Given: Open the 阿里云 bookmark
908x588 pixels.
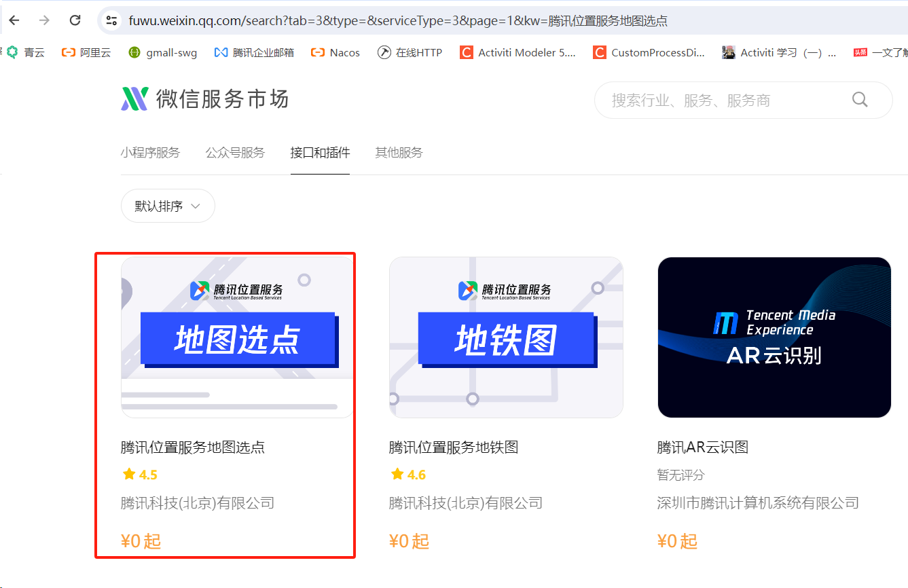Looking at the screenshot, I should coord(86,52).
